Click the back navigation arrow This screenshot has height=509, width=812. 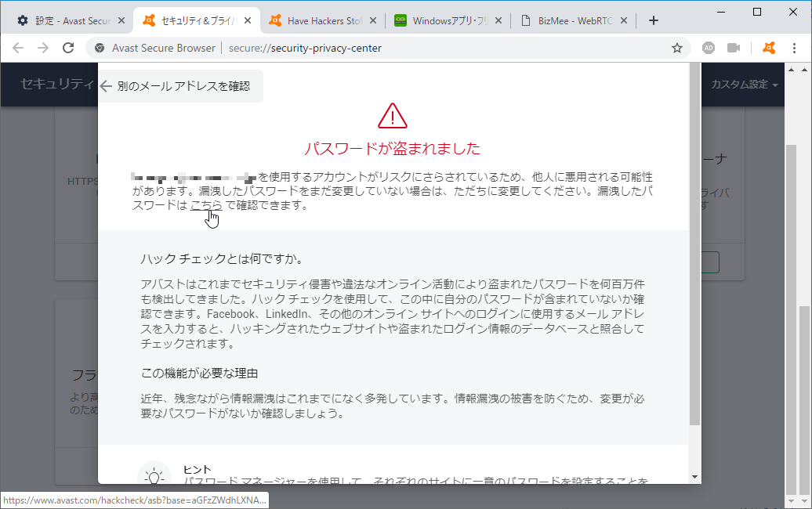tap(17, 48)
